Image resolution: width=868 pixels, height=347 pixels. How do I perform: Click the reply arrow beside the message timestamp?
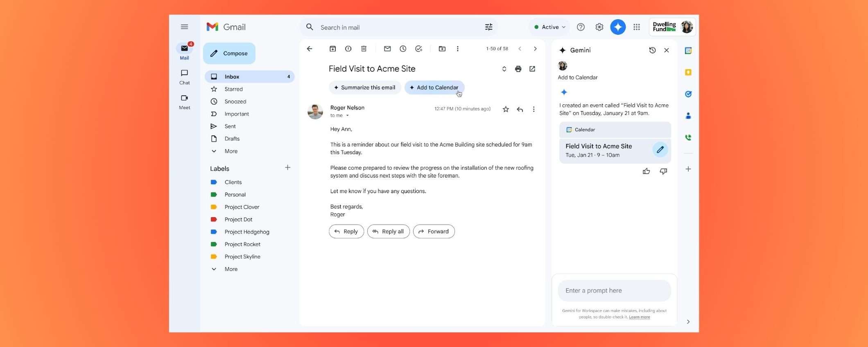[520, 109]
